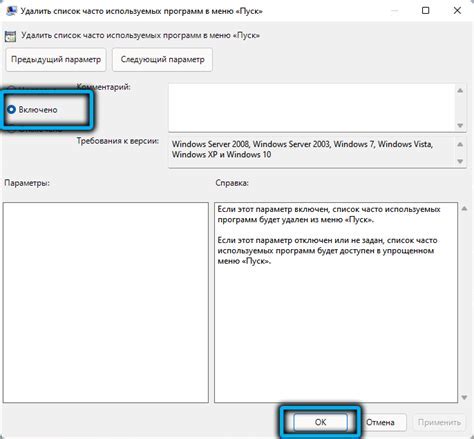The height and width of the screenshot is (439, 474).
Task: Click Справка pane scroll up arrow
Action: (x=464, y=209)
